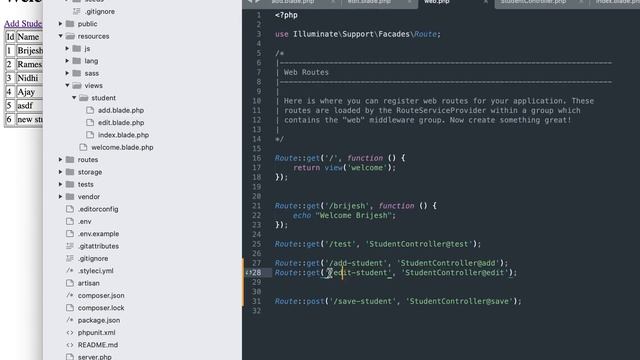
Task: Click line number 31 in the gutter
Action: (256, 301)
